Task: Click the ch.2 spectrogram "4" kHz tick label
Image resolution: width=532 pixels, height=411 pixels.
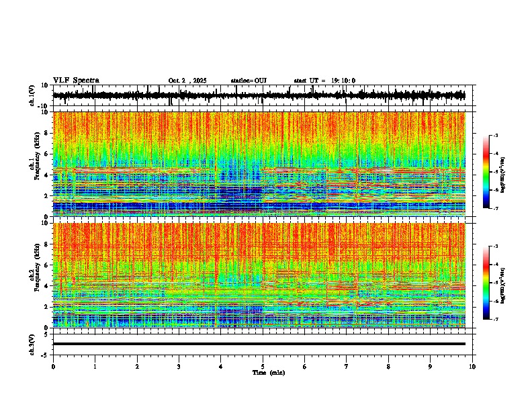Action: (x=47, y=286)
